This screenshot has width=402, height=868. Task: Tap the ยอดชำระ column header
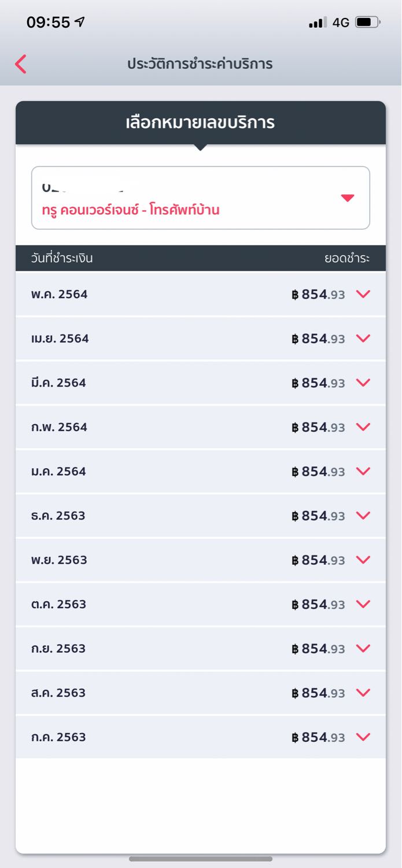click(x=346, y=258)
